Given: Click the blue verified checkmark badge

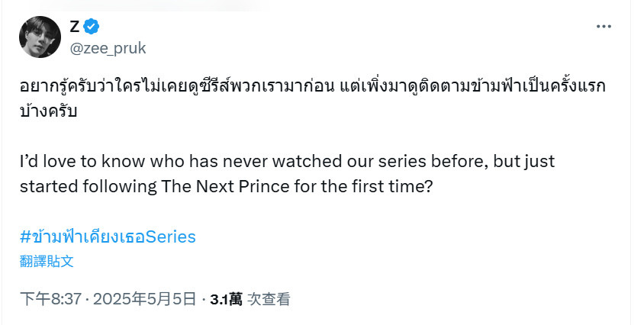Looking at the screenshot, I should tap(91, 27).
